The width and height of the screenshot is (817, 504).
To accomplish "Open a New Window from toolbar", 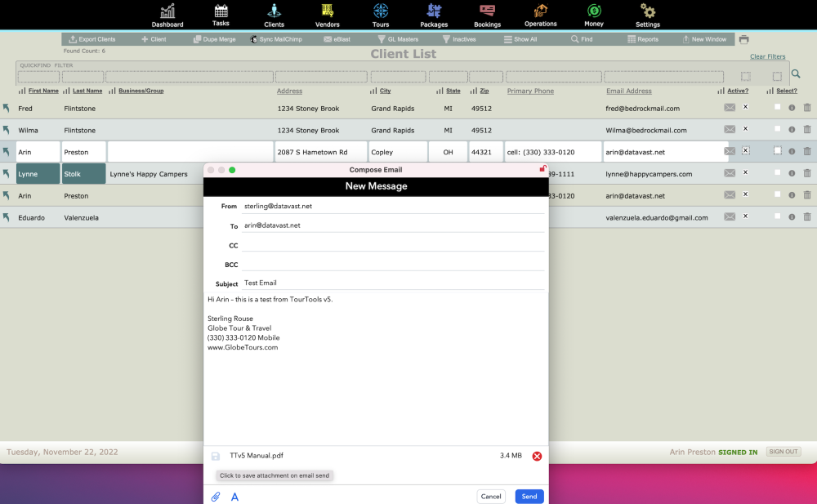I will pos(704,39).
